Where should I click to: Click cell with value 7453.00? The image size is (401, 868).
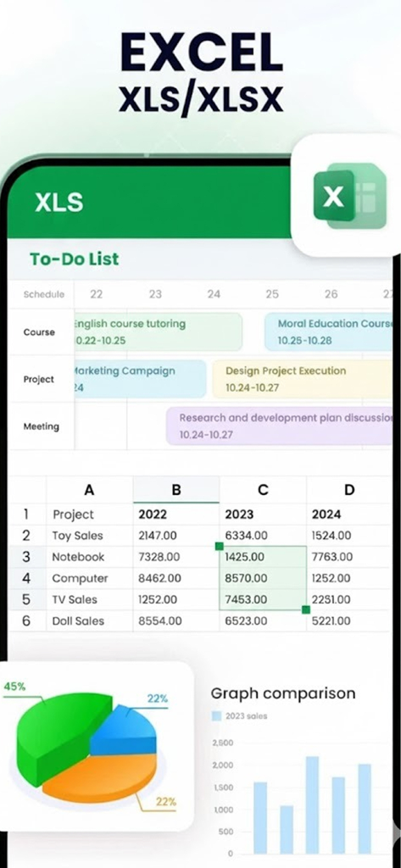pos(263,599)
